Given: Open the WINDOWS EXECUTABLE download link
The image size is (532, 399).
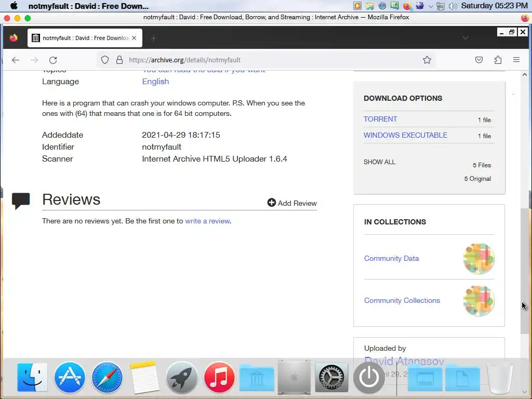Looking at the screenshot, I should coord(405,135).
